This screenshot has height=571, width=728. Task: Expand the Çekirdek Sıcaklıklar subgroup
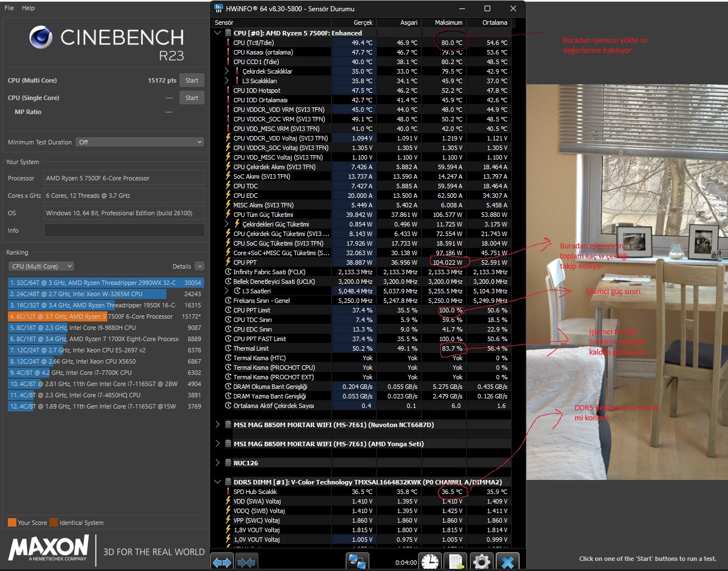pos(227,71)
